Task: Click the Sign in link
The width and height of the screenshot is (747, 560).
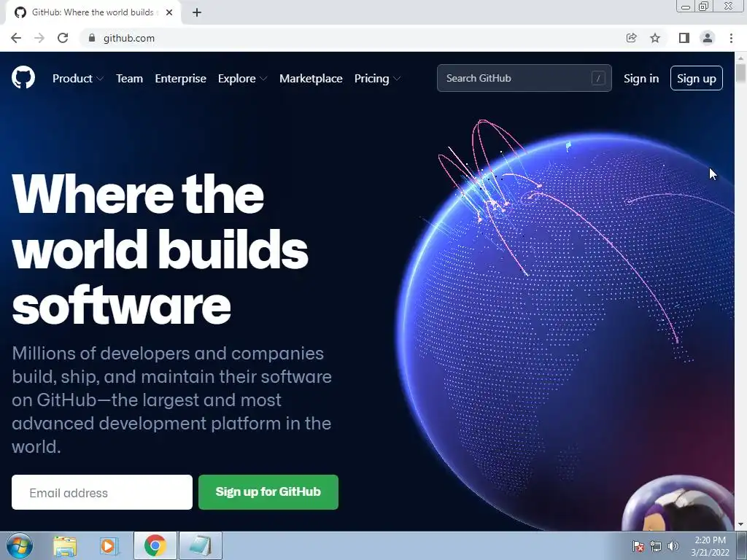Action: pos(641,79)
